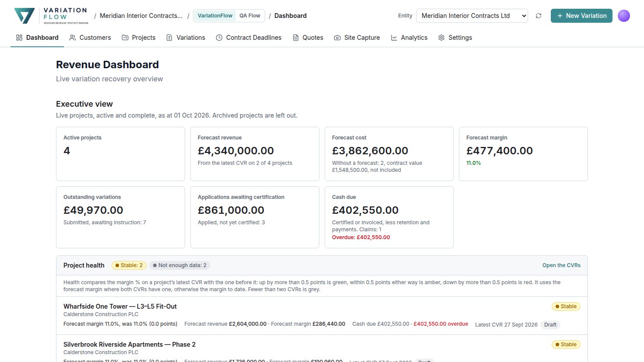Click the Forecast revenue £4,340,000.00 value
The image size is (644, 362).
(x=236, y=151)
